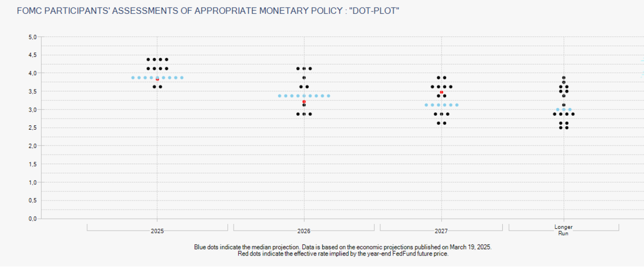Click the FOMC dot-plot chart title
Image resolution: width=644 pixels, height=267 pixels.
[x=208, y=11]
